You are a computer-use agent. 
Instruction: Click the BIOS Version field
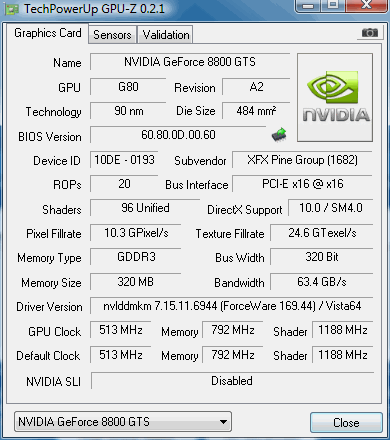[x=178, y=135]
